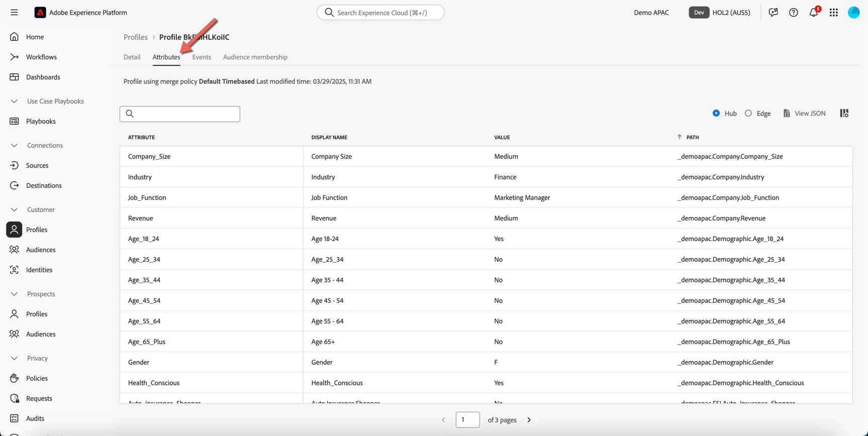Screen dimensions: 868x436
Task: Open the hamburger navigation menu
Action: point(14,13)
